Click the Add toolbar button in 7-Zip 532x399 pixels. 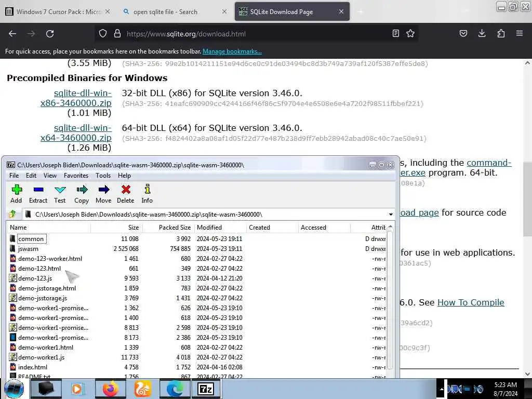(x=16, y=194)
